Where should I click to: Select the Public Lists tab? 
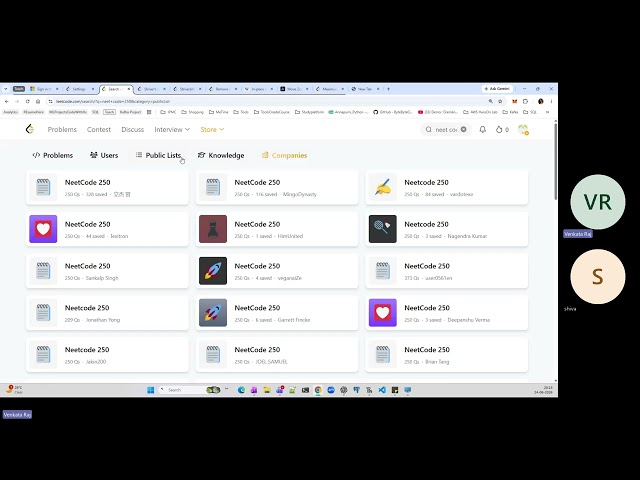tap(158, 155)
